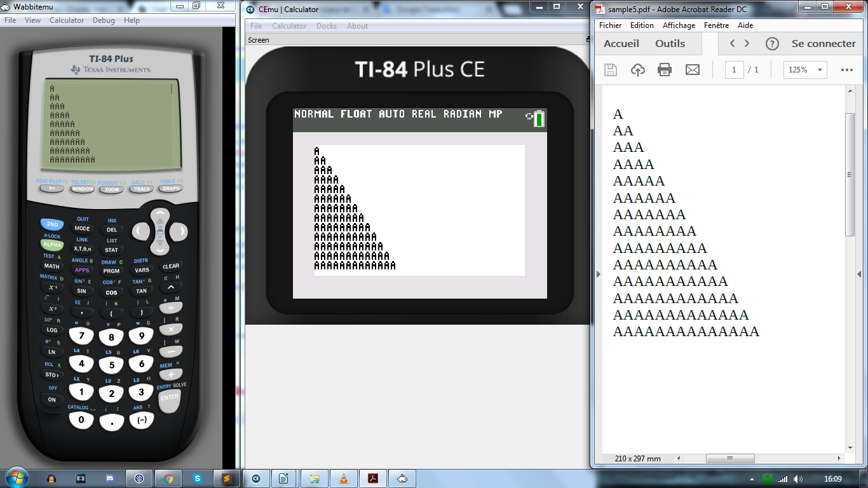Open the Acrobat Fichier menu
The image size is (868, 488).
[x=610, y=25]
